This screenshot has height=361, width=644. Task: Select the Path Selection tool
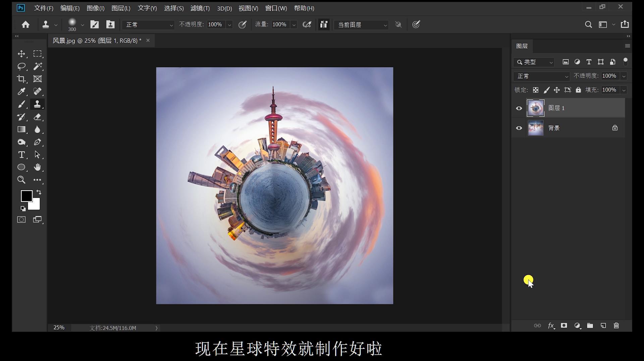(x=37, y=155)
